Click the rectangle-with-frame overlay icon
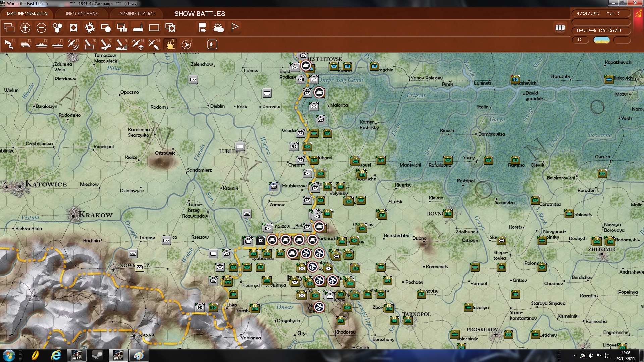This screenshot has height=362, width=644. pos(170,27)
